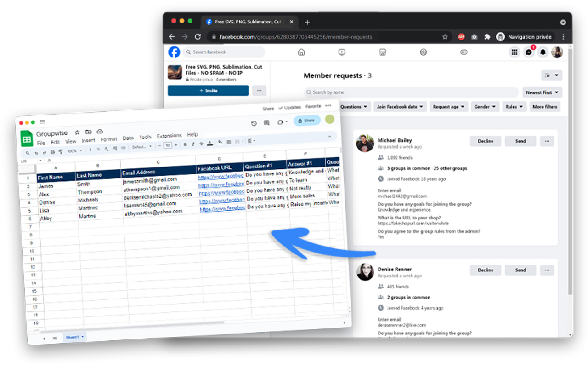Apply percent format in Sheets toolbar
This screenshot has width=588, height=368.
(x=98, y=149)
